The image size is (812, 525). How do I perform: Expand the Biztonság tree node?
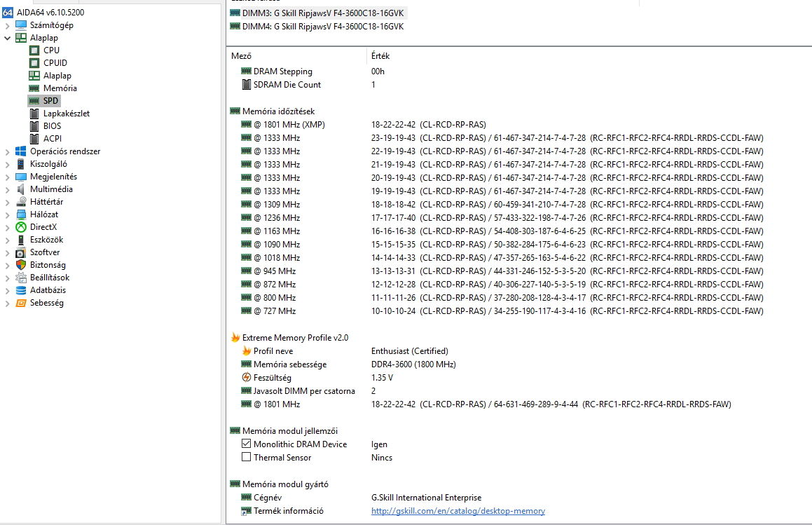coord(7,265)
